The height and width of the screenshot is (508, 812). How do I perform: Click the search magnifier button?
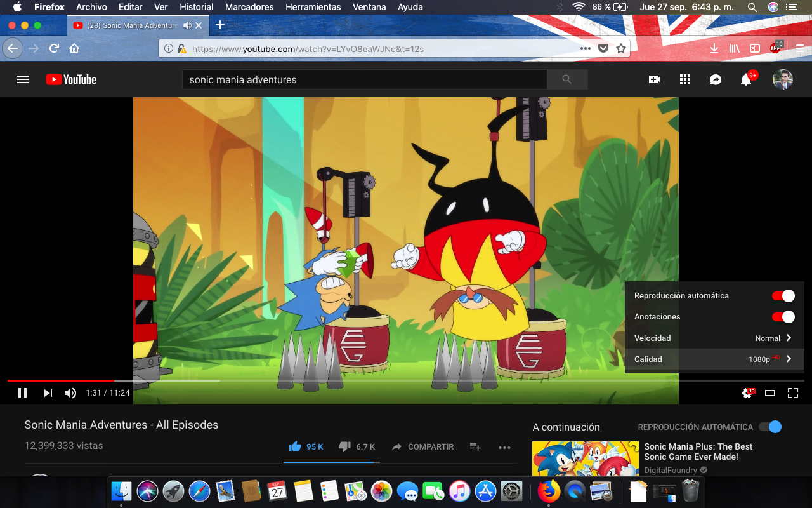567,79
